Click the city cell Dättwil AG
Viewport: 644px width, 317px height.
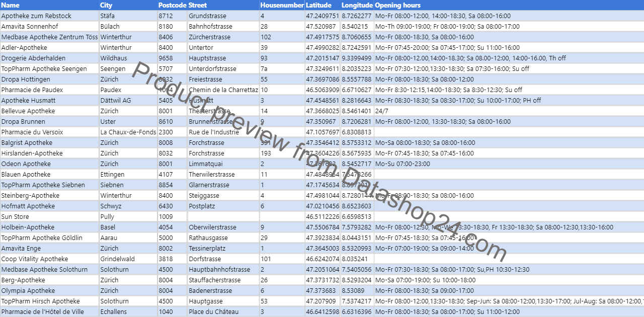point(128,101)
